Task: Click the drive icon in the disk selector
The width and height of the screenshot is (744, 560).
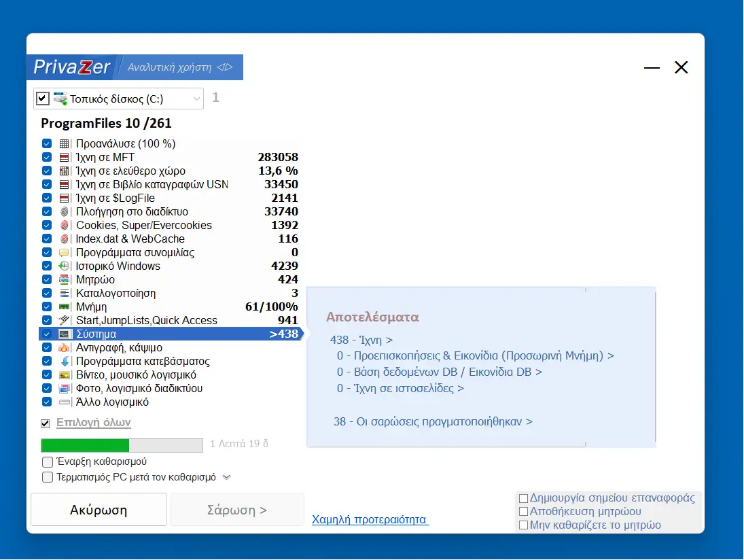Action: (60, 99)
